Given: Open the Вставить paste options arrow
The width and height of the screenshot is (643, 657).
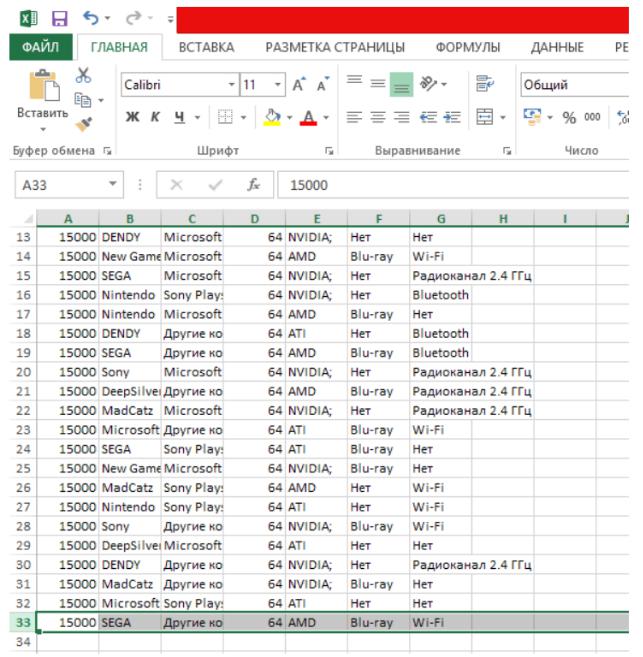Looking at the screenshot, I should pos(43,129).
